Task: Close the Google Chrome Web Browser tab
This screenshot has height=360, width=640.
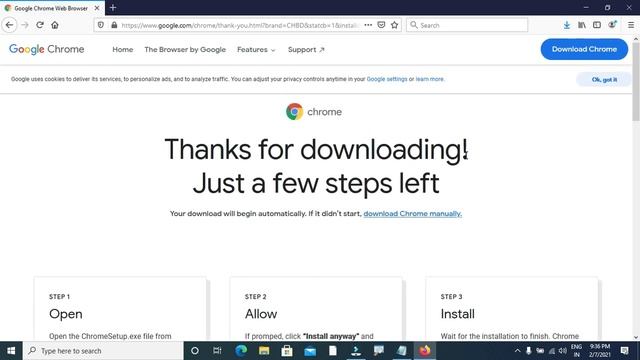Action: (x=97, y=8)
